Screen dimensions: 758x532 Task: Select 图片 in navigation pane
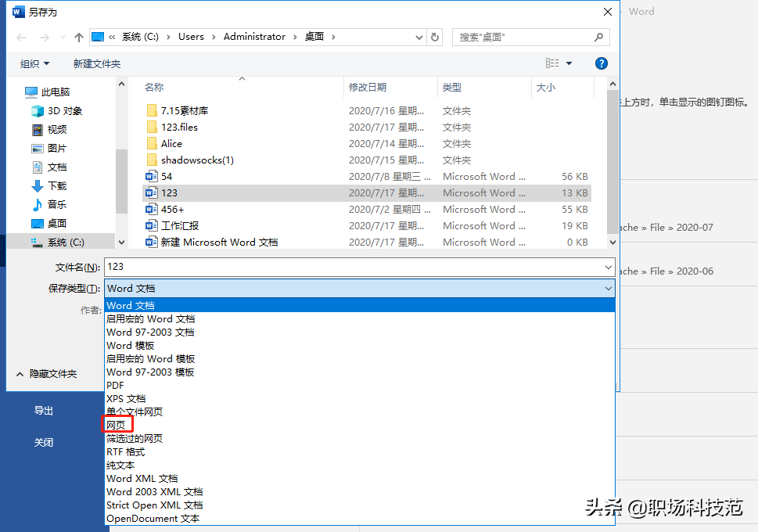48,149
